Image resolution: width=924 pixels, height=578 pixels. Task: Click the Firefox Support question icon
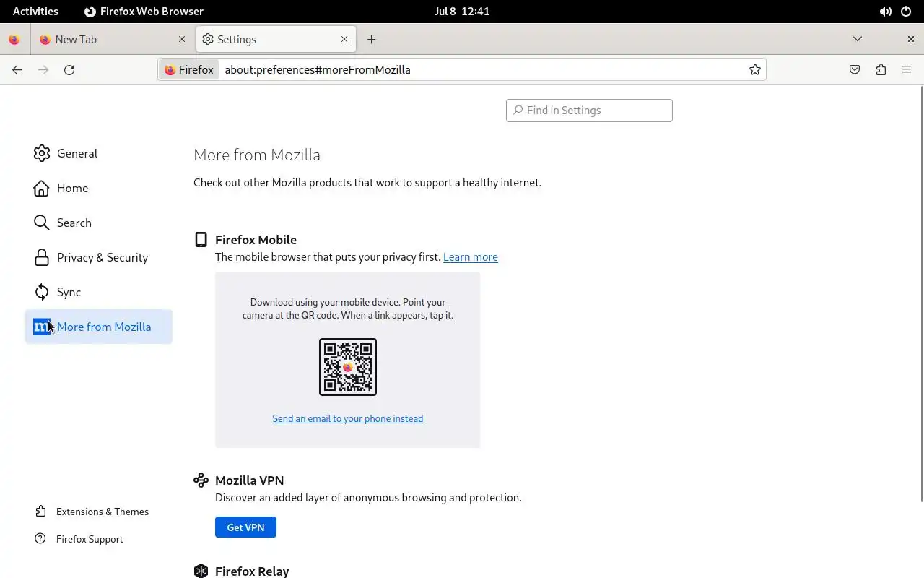click(x=41, y=539)
